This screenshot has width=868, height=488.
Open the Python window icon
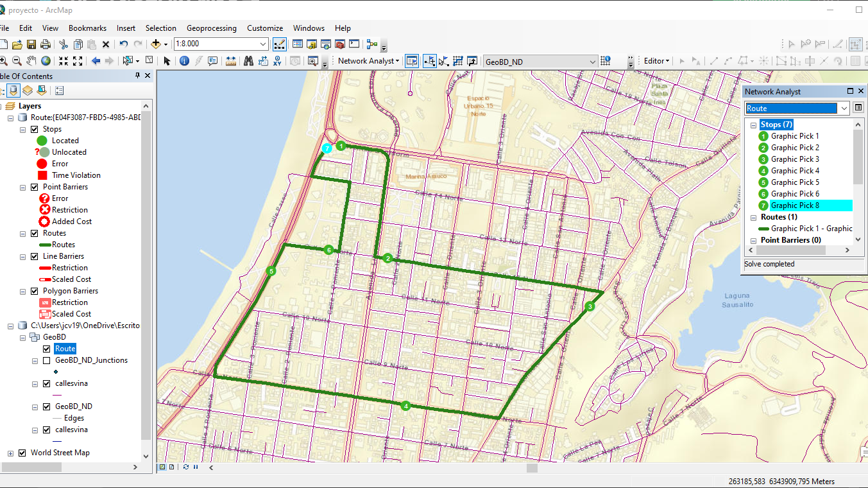click(x=353, y=44)
